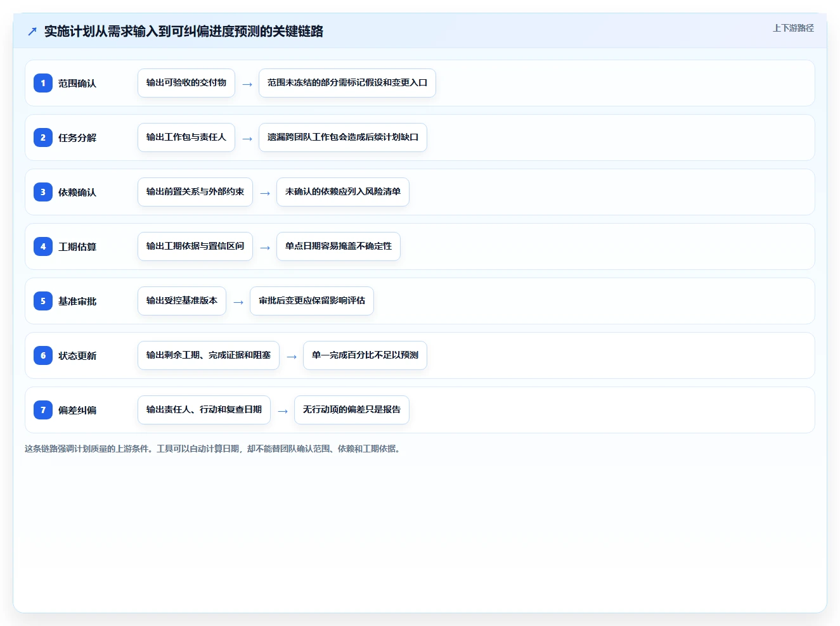
Task: Select the 未确认的依赖应列入风险清单 chip
Action: tap(343, 192)
